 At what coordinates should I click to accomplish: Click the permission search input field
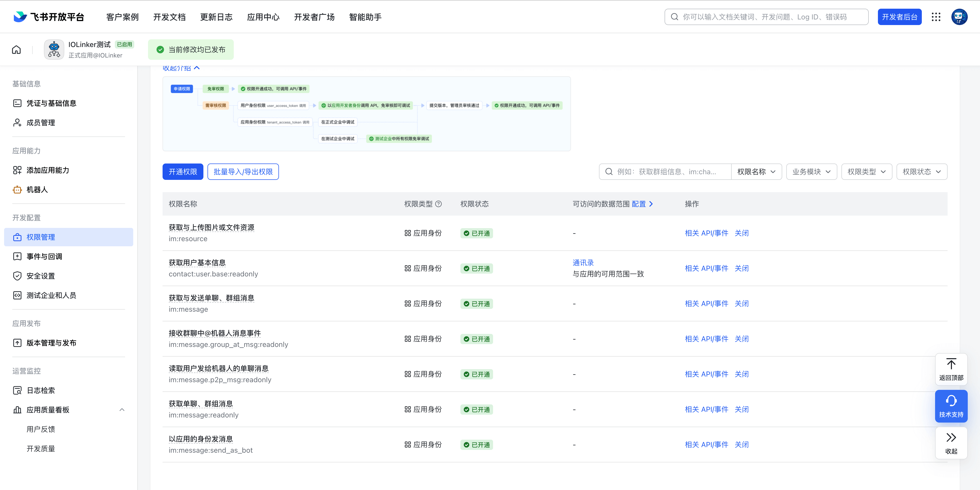click(x=666, y=172)
